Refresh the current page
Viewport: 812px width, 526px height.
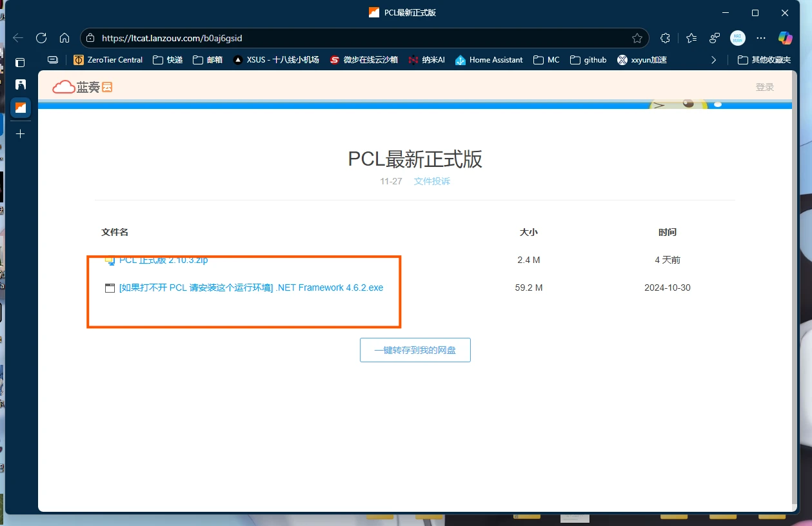point(41,38)
